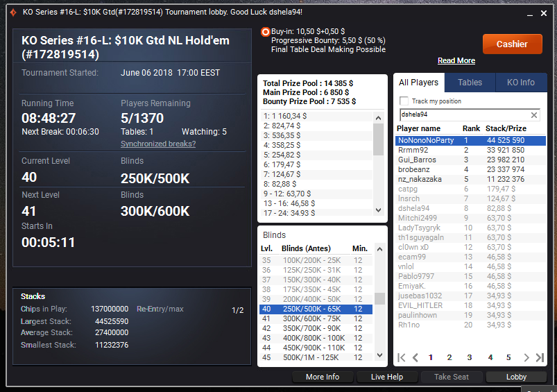Select player brobeanz row

point(470,169)
